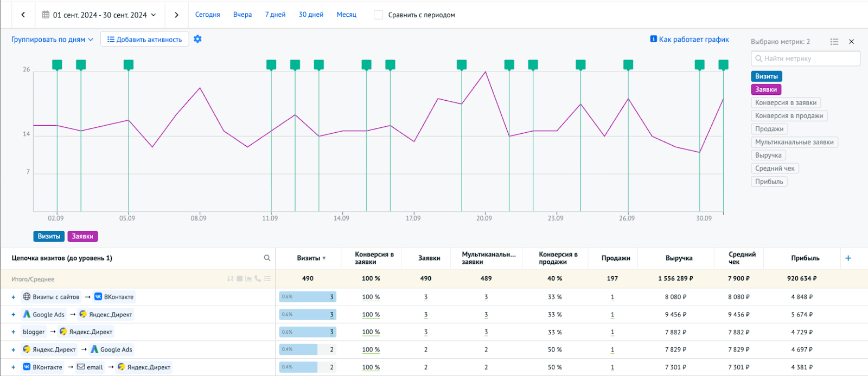
Task: Go to previous date period arrow
Action: [x=23, y=15]
